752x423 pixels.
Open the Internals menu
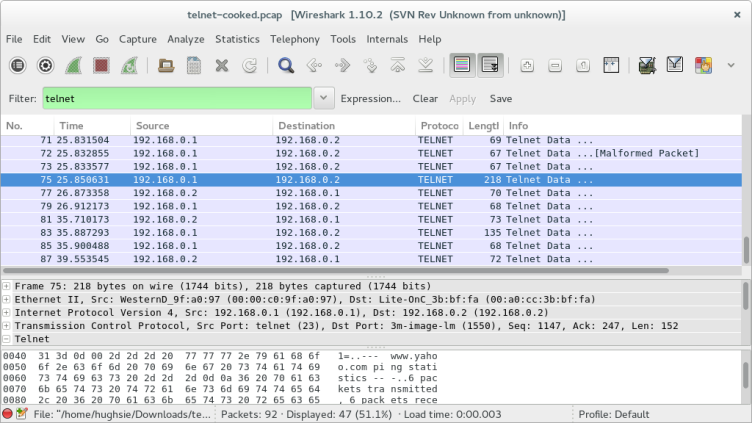click(x=387, y=39)
